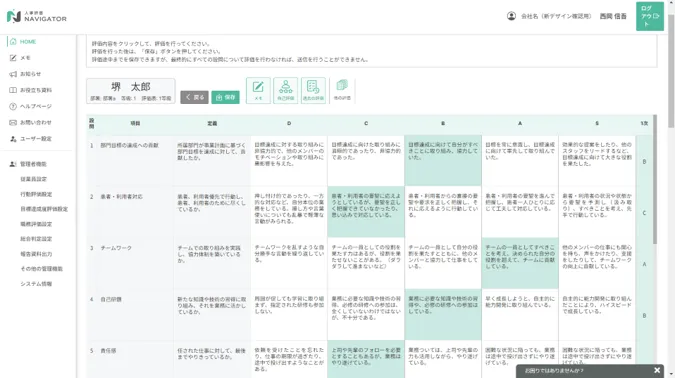Viewport: 675px width, 378px height.
Task: Click the evaluation table's vertical scrollbar
Action: 655,179
